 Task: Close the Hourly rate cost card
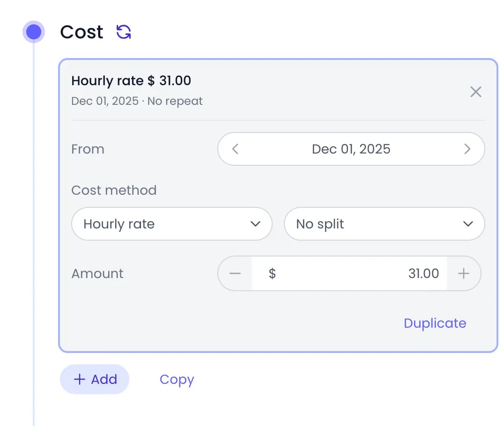(476, 92)
